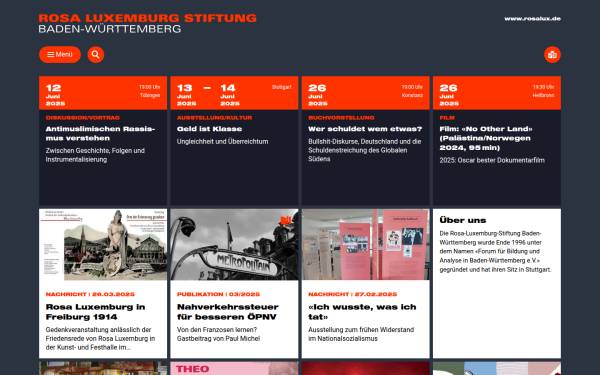The height and width of the screenshot is (375, 600).
Task: Open the Metropolitain sign thumbnail image
Action: pyautogui.click(x=234, y=245)
